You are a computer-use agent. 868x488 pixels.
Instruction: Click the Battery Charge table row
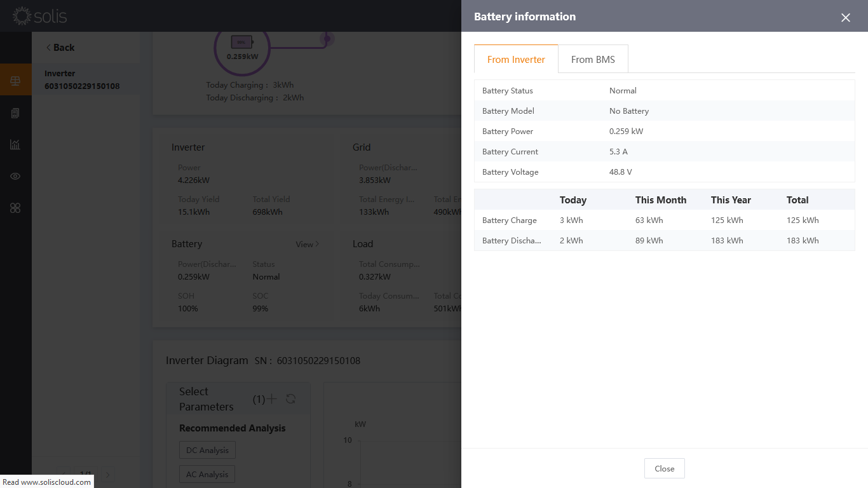point(664,220)
